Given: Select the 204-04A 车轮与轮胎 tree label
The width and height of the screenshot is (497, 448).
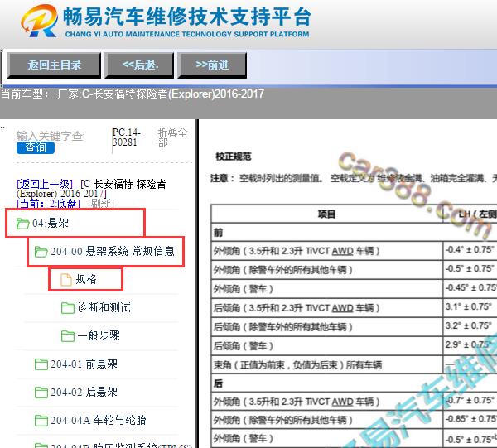Looking at the screenshot, I should (99, 420).
